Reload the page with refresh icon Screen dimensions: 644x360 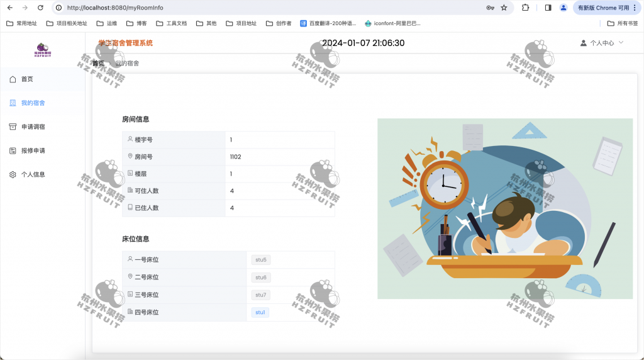[x=40, y=8]
